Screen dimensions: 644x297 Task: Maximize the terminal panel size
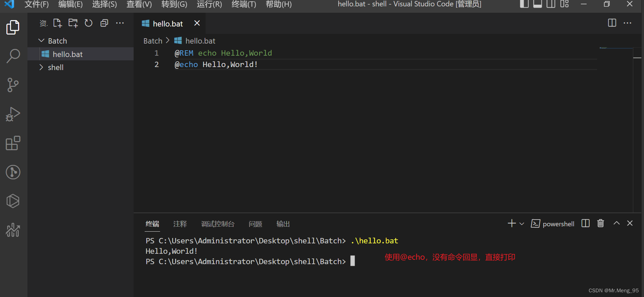616,223
